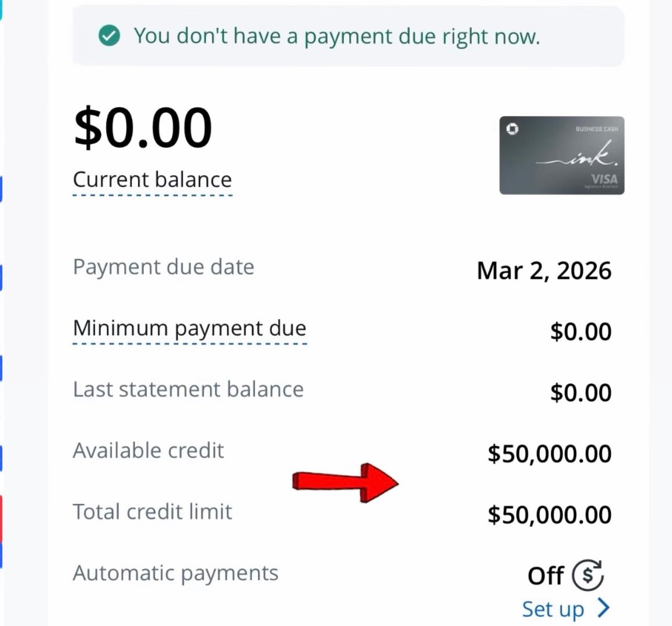The image size is (672, 626).
Task: Reveal the Minimum payment due explanation
Action: (x=190, y=328)
